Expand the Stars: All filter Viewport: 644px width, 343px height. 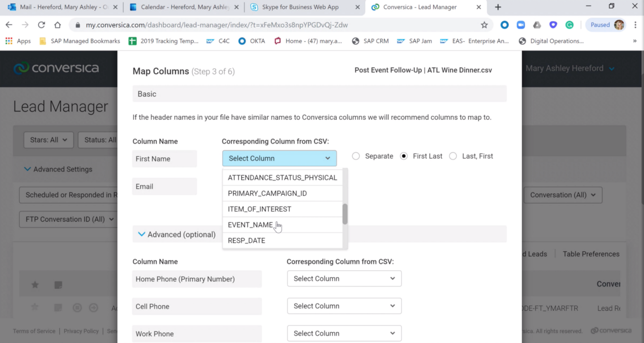pyautogui.click(x=48, y=140)
